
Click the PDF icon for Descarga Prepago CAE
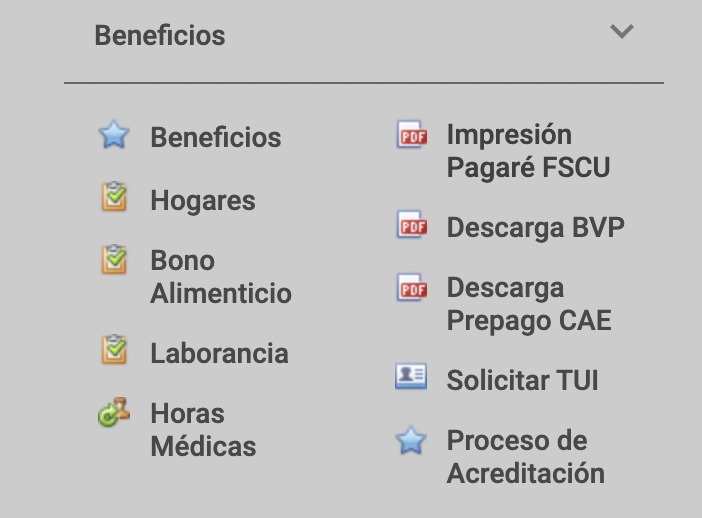click(x=412, y=288)
